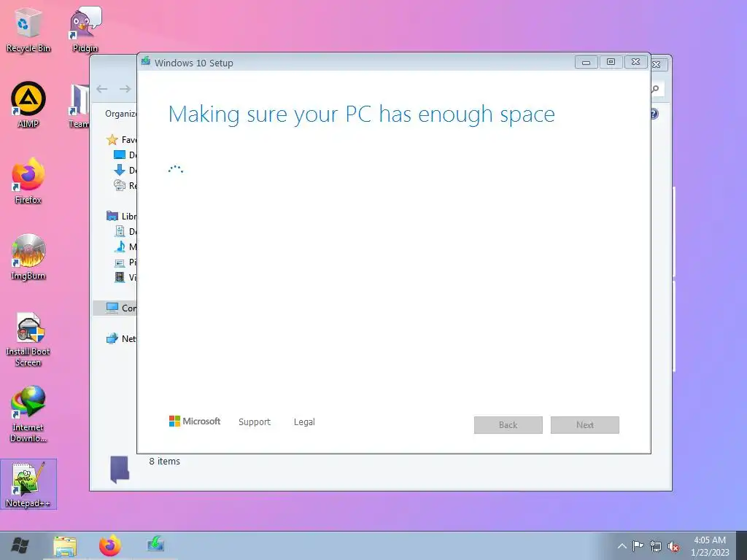Image resolution: width=747 pixels, height=560 pixels.
Task: Select Music library icon in Explorer sidebar
Action: [x=120, y=246]
